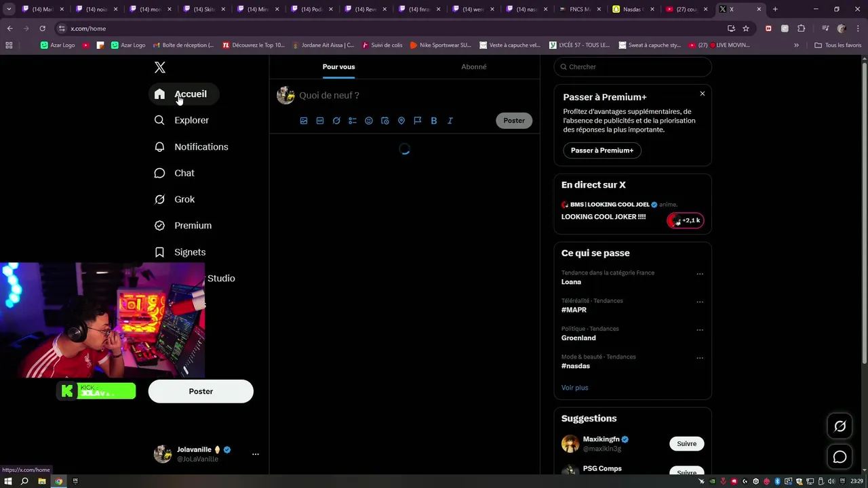Image resolution: width=868 pixels, height=488 pixels.
Task: Click the Grok sidebar icon
Action: tap(159, 199)
